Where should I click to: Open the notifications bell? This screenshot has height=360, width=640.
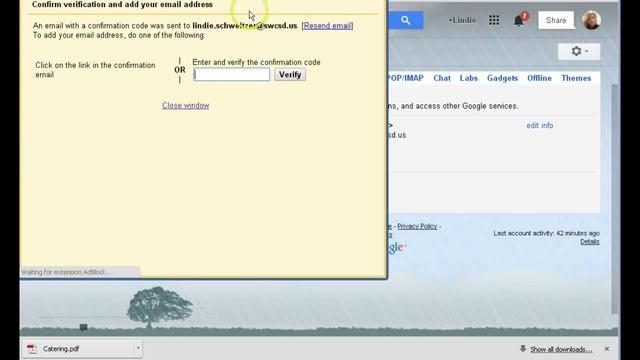tap(519, 20)
